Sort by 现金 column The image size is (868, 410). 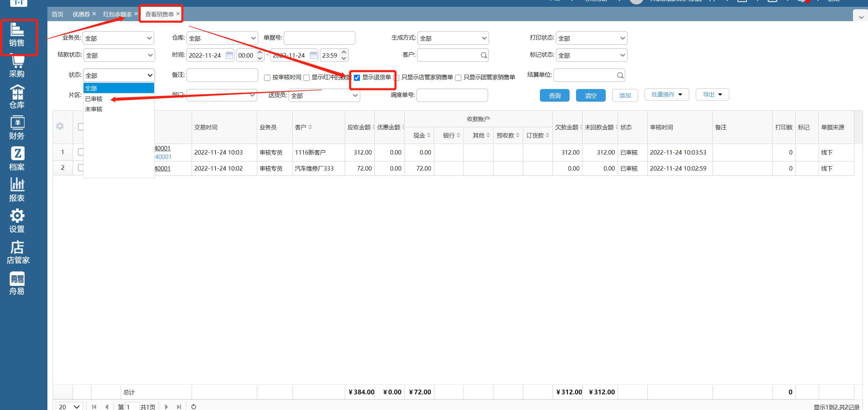coord(429,135)
